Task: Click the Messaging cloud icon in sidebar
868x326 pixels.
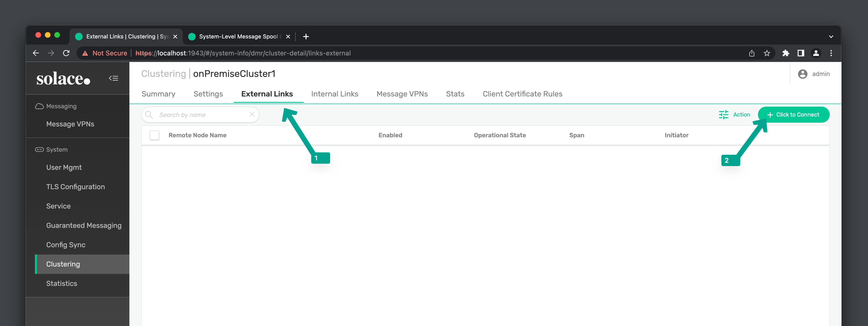Action: pos(39,106)
